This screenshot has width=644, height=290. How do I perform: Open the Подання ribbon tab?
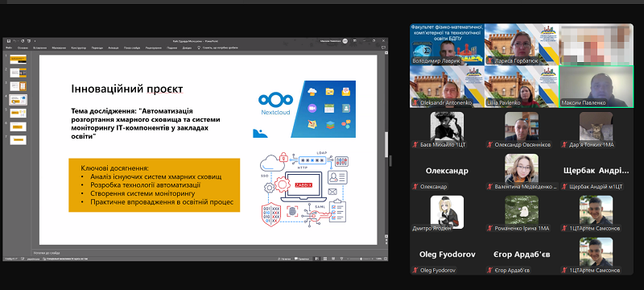tap(172, 48)
